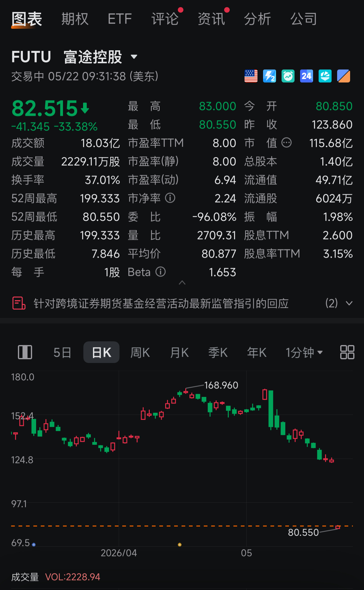Tap the orange event dot on the timeline

[180, 545]
